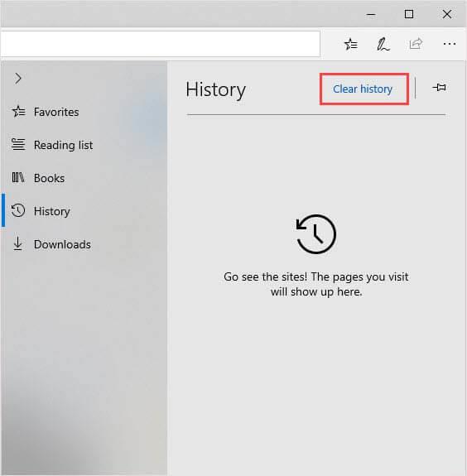Viewport: 467px width, 476px height.
Task: Select the History section label
Action: point(52,211)
